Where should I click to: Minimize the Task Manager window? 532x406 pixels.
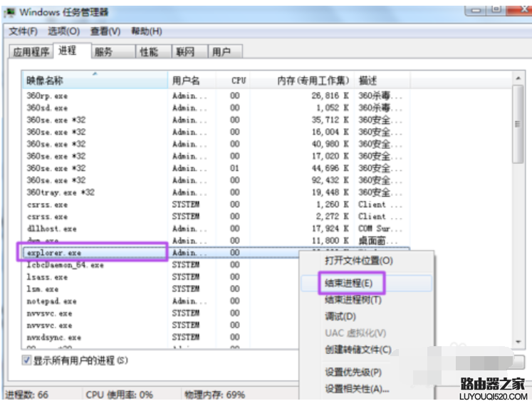pos(476,10)
